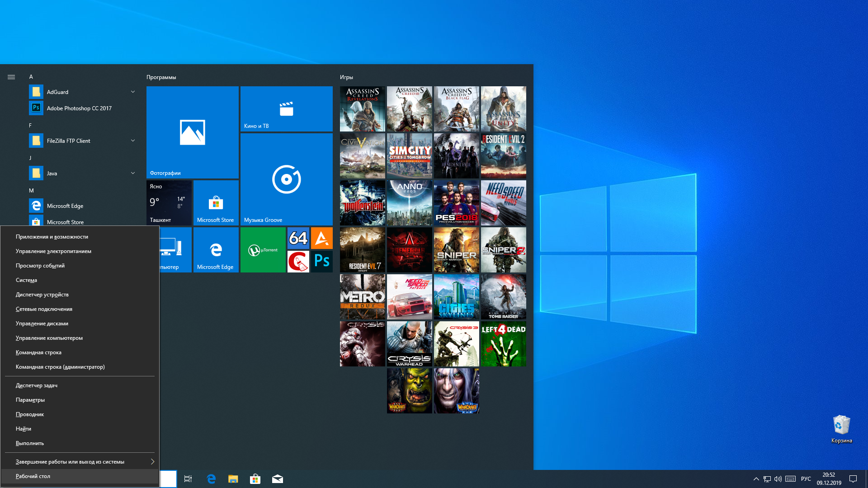Open Управление дисками

click(80, 324)
